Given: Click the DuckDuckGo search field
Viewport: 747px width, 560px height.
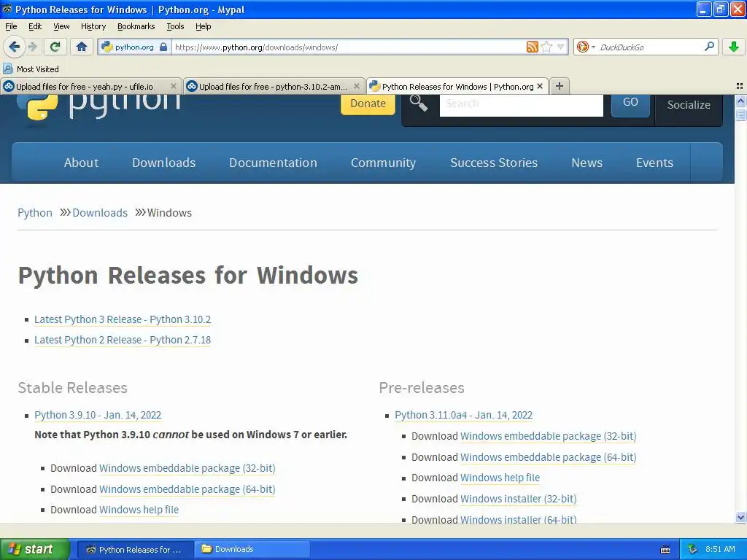Looking at the screenshot, I should click(650, 47).
